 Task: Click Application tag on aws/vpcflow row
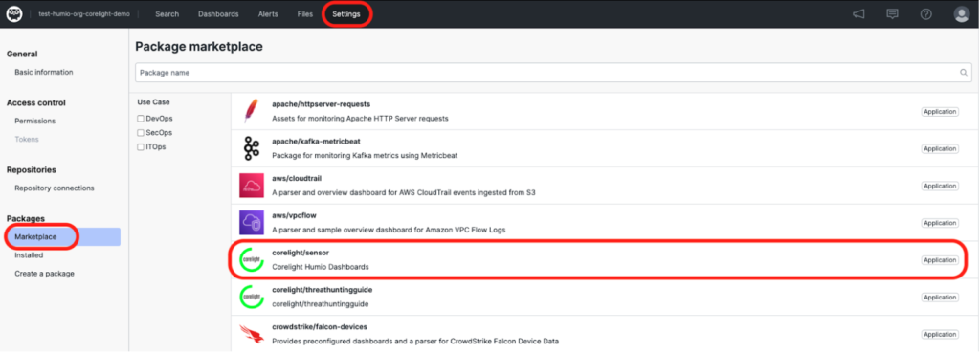pyautogui.click(x=940, y=223)
